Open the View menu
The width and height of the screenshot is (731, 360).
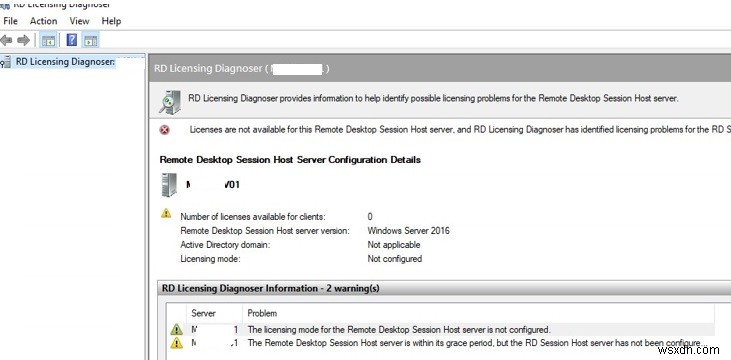coord(79,21)
